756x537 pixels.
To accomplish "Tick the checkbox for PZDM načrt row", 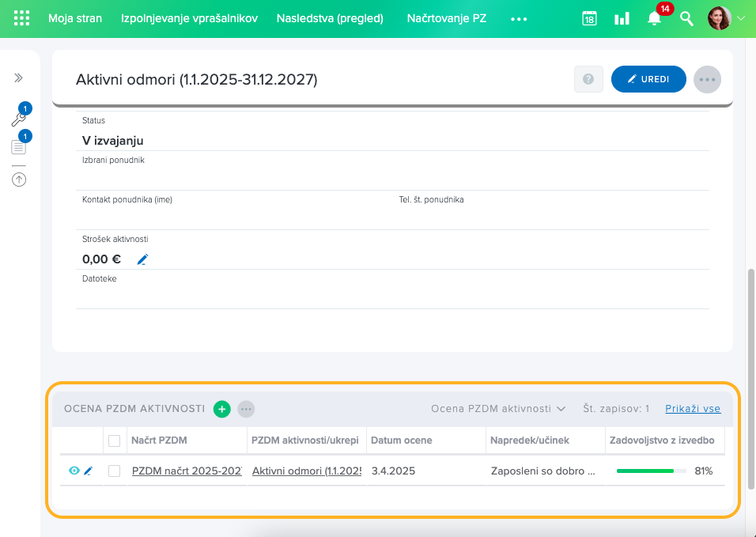I will tap(115, 471).
